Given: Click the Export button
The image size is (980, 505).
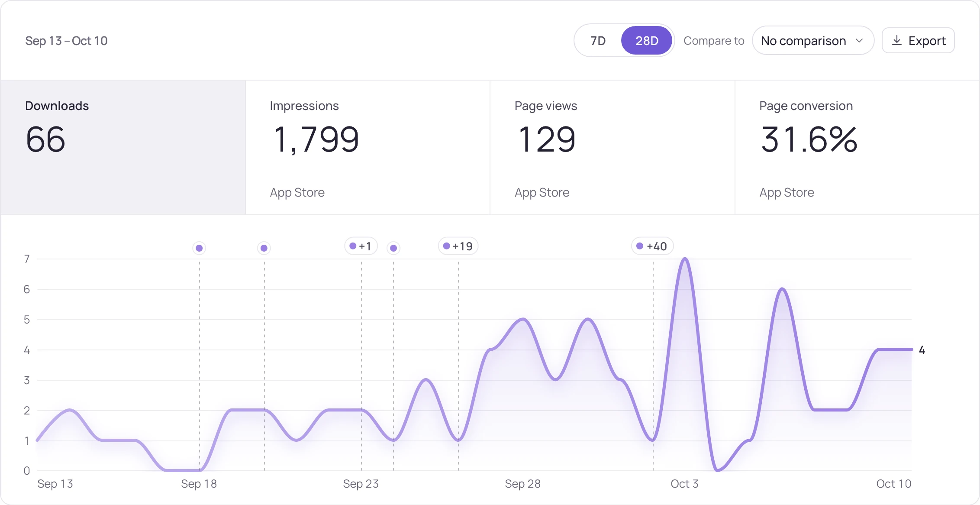Looking at the screenshot, I should [x=918, y=41].
